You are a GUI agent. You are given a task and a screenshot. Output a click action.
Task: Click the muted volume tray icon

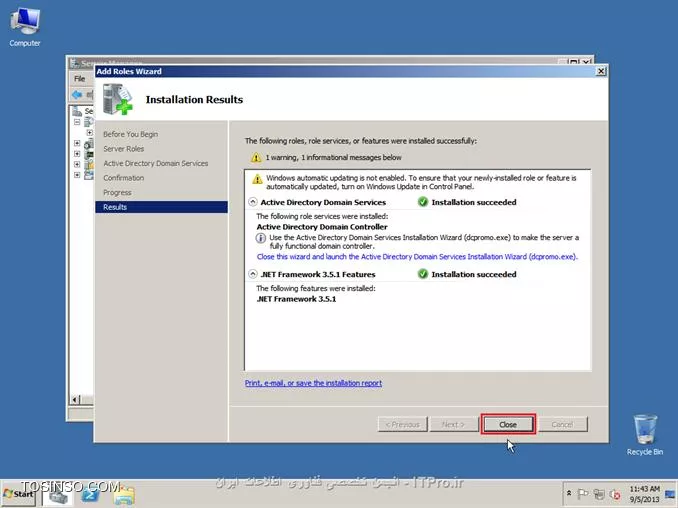click(x=615, y=494)
